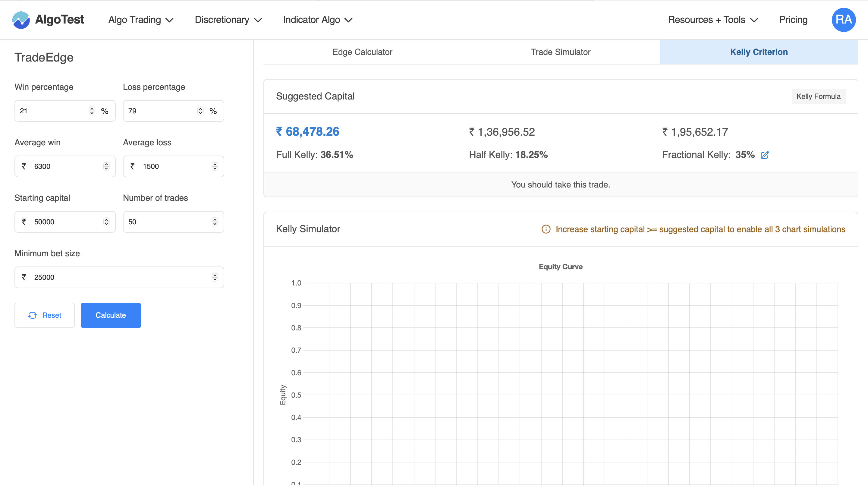Open the Fractional Kelly edit pencil
Viewport: 868px width, 495px height.
(765, 155)
